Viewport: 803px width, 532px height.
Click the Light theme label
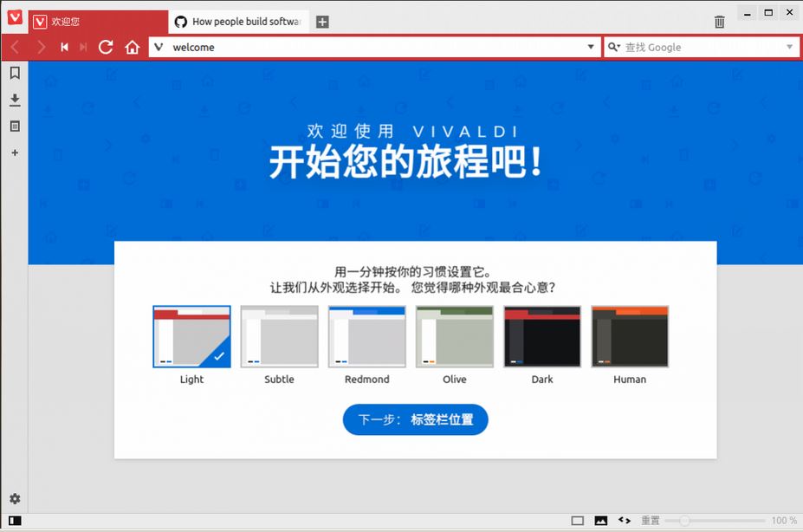tap(191, 380)
